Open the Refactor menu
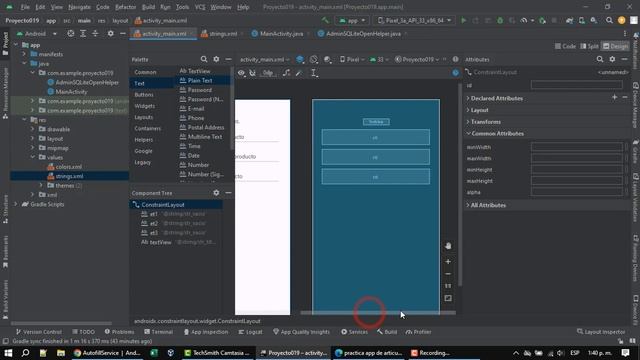Viewport: 640px width, 360px height. click(x=125, y=7)
